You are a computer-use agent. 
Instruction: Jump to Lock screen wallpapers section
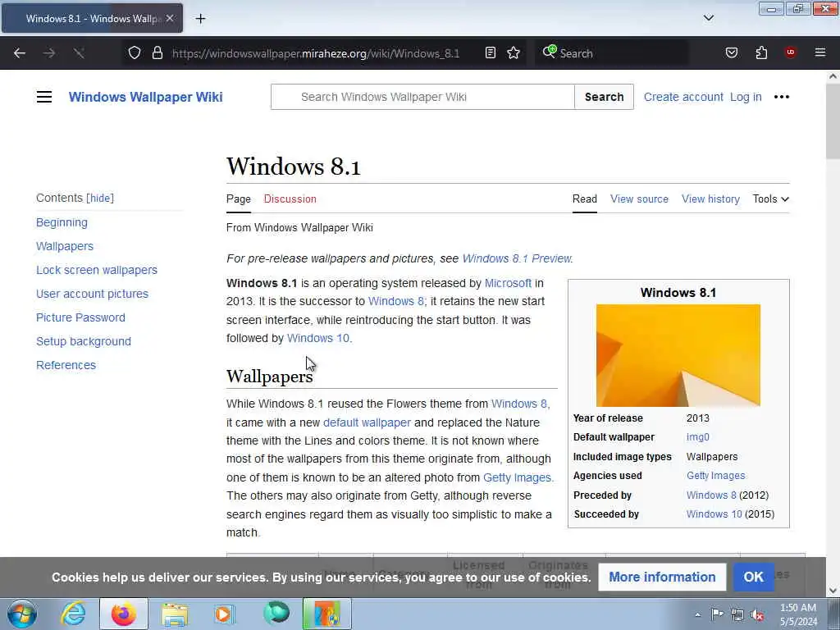click(x=97, y=270)
